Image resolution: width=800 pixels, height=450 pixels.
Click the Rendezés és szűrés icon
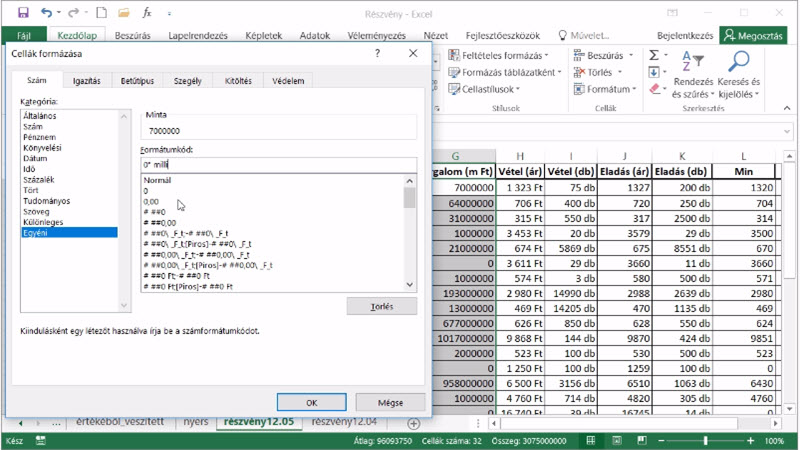[692, 62]
